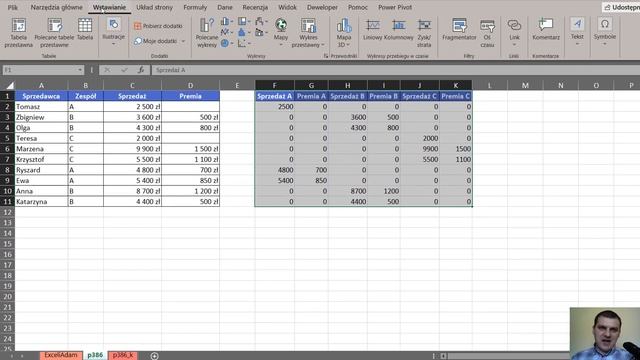Screen dimensions: 640x360
Task: Open the Plik tab
Action: (x=13, y=7)
